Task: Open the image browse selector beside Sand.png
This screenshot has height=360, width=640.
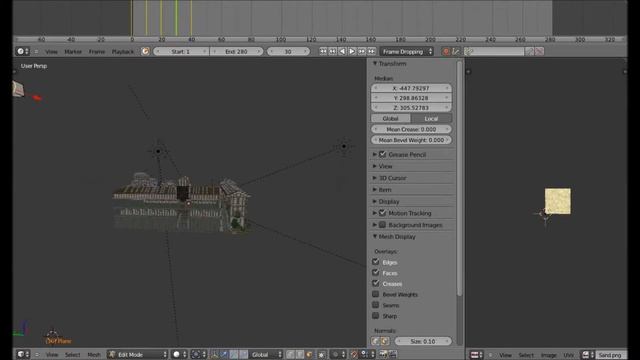Action: pyautogui.click(x=588, y=355)
